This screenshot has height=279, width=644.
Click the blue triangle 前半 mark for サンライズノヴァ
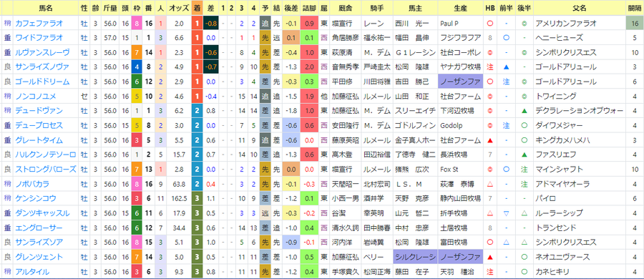506,67
